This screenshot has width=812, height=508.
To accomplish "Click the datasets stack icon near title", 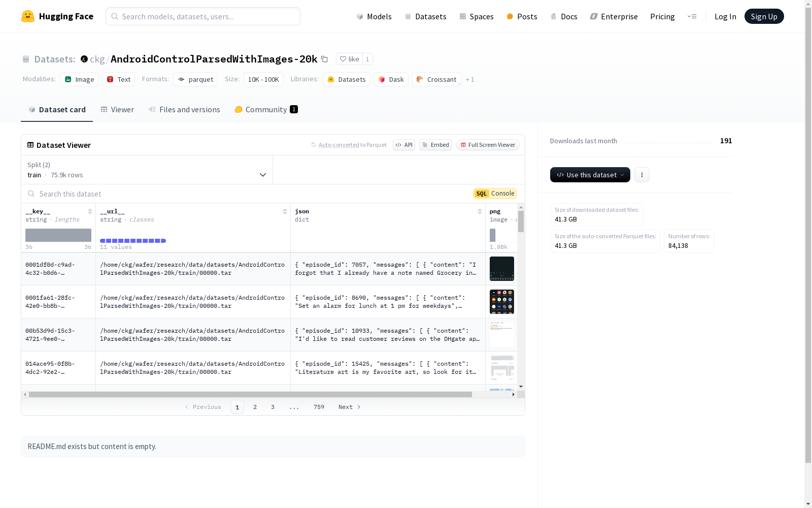I will (x=26, y=59).
